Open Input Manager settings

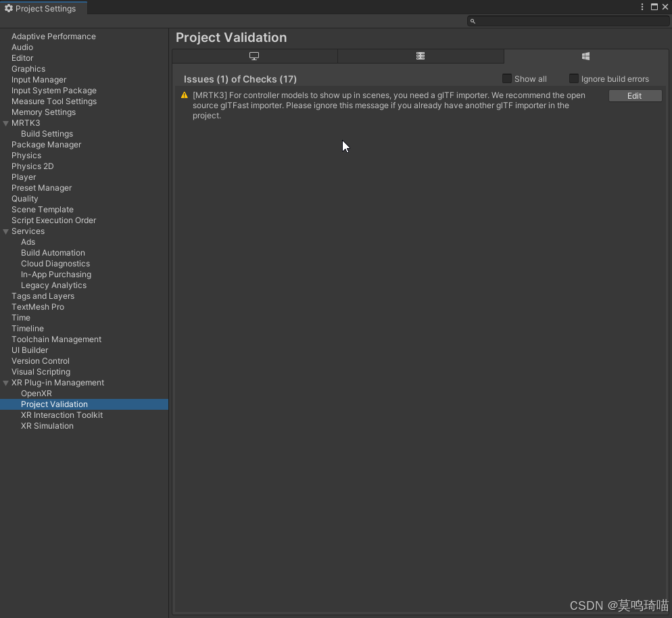tap(39, 80)
